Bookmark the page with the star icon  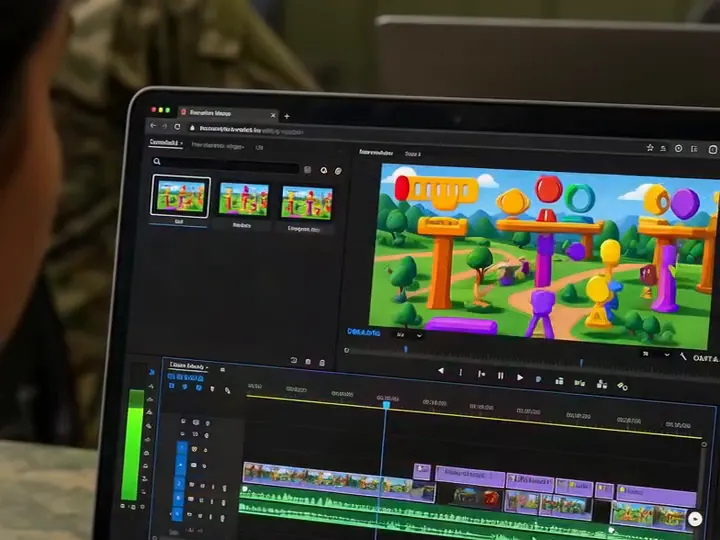coord(650,147)
